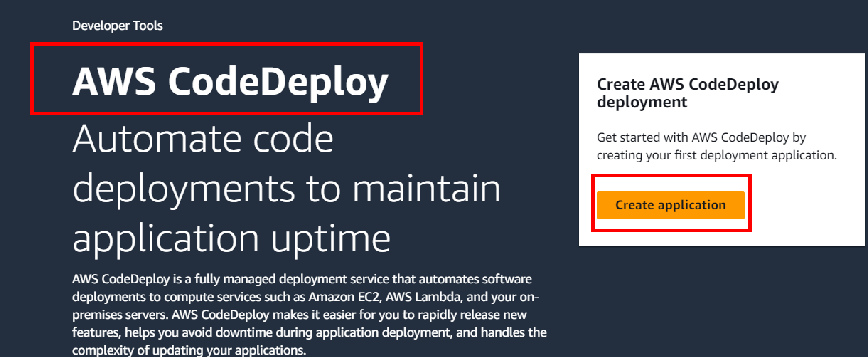The width and height of the screenshot is (868, 357).
Task: Click the Create application button
Action: coord(670,205)
